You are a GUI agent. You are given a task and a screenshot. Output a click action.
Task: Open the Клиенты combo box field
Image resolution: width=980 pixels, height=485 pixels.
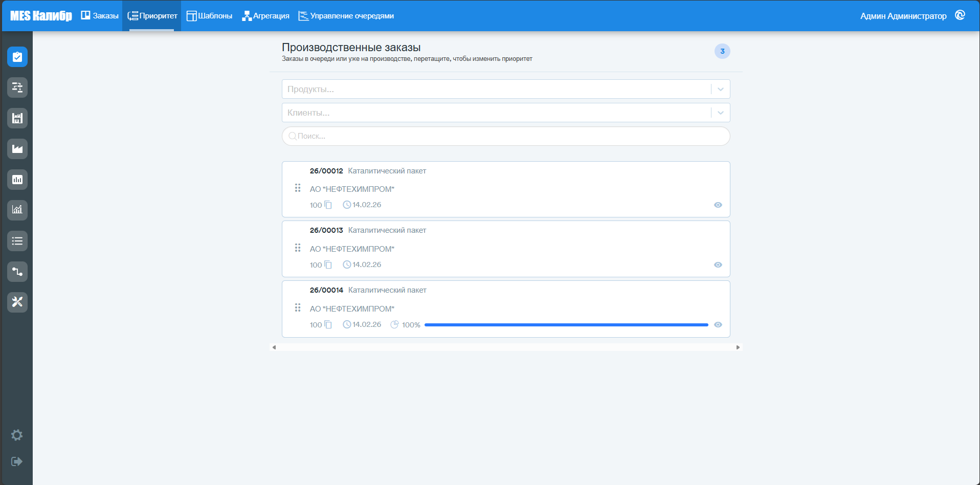click(x=506, y=113)
